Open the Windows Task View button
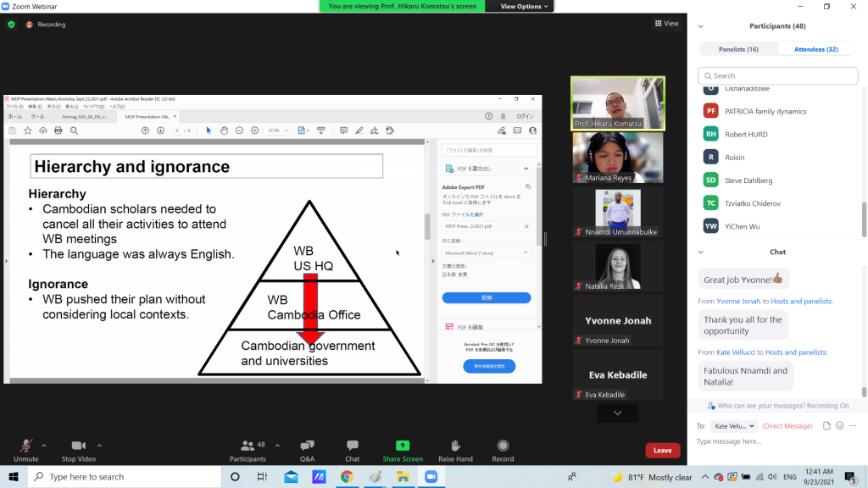Image resolution: width=868 pixels, height=488 pixels. (x=263, y=476)
